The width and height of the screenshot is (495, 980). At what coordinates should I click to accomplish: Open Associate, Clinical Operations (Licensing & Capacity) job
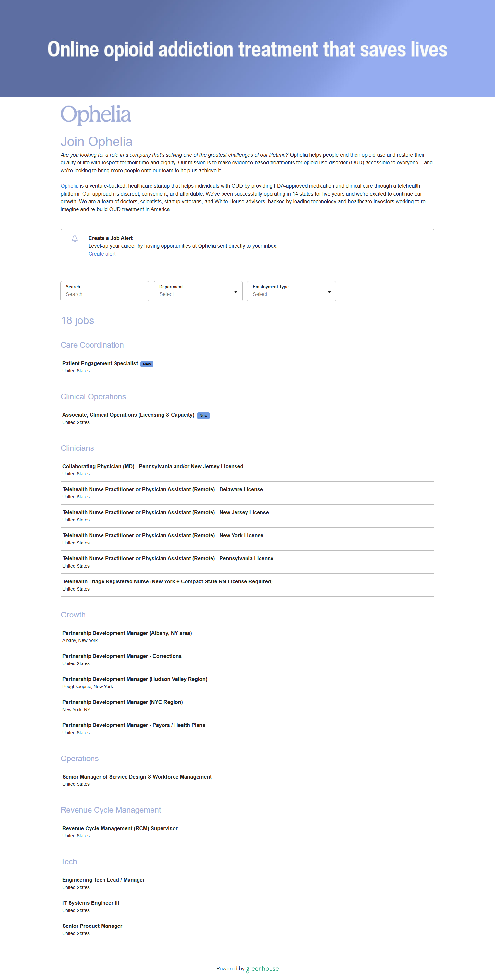(x=247, y=418)
